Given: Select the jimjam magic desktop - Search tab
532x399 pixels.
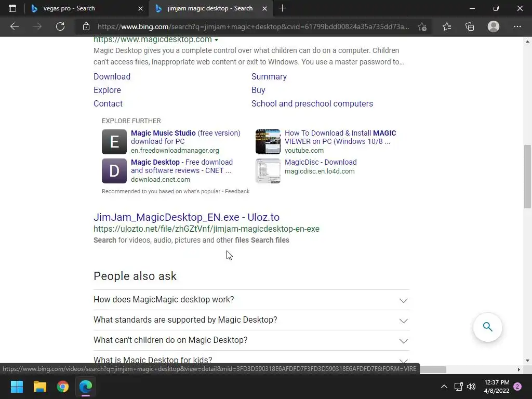Looking at the screenshot, I should 210,8.
